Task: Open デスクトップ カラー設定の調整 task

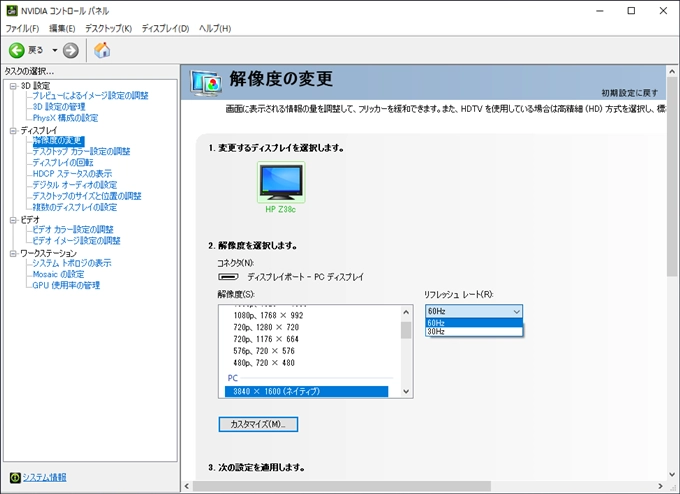Action: [82, 151]
